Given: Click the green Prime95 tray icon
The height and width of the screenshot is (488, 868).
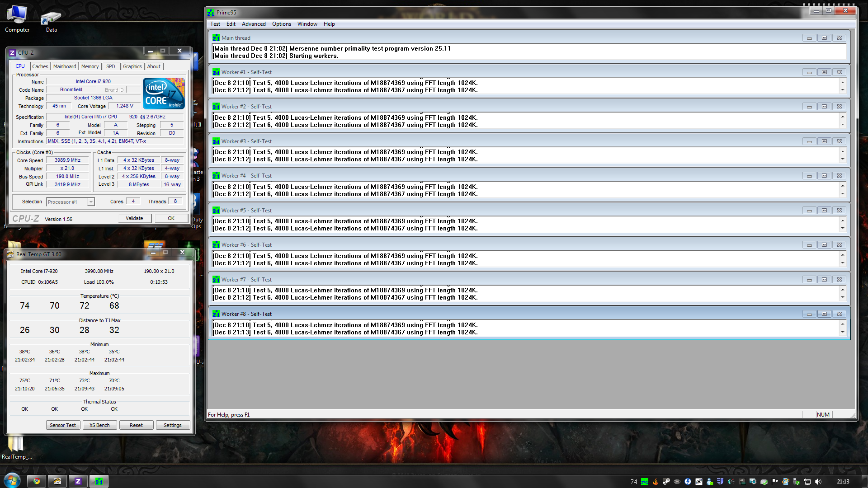Looking at the screenshot, I should (x=645, y=482).
